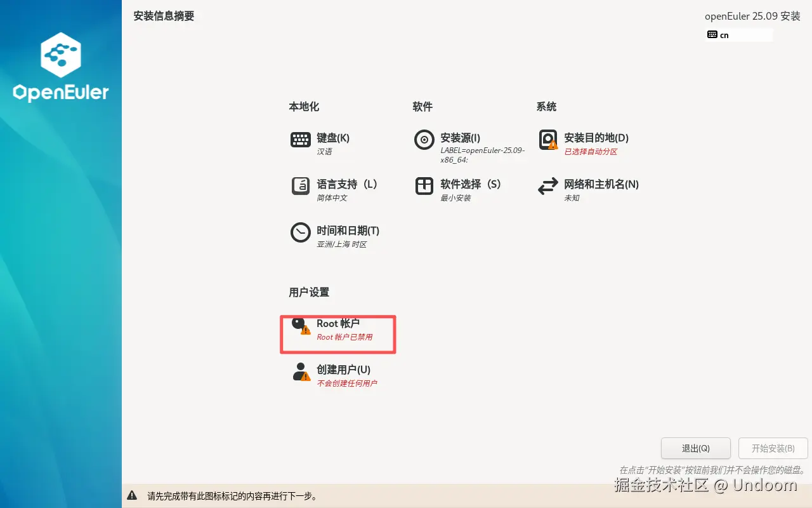Click the 不会创建任何用户 warning text
Screen dimensions: 812x508
click(347, 384)
